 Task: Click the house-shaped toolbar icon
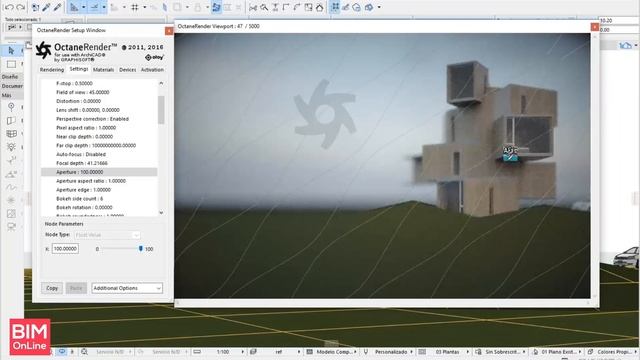pyautogui.click(x=319, y=7)
